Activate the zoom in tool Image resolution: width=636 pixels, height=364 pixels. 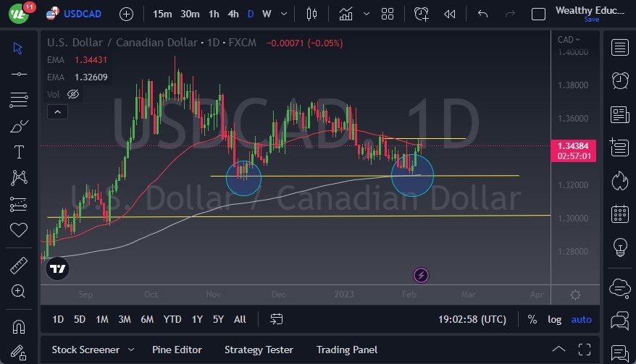click(x=18, y=291)
